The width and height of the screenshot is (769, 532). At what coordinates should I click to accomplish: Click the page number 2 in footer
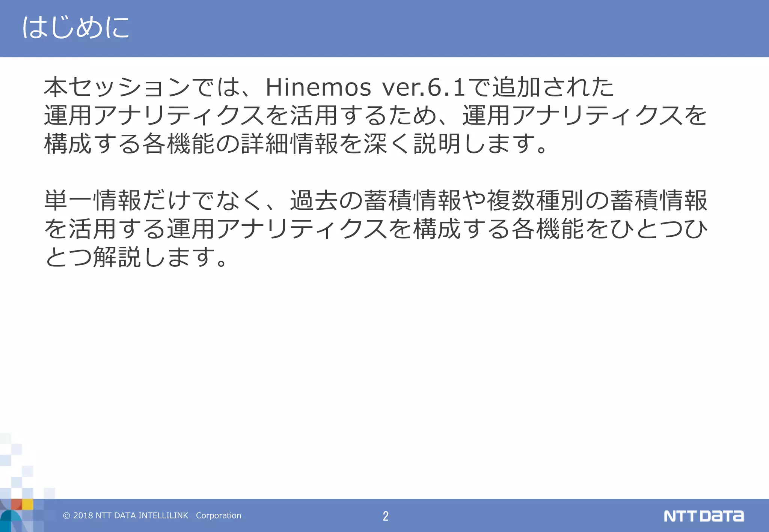click(x=386, y=516)
